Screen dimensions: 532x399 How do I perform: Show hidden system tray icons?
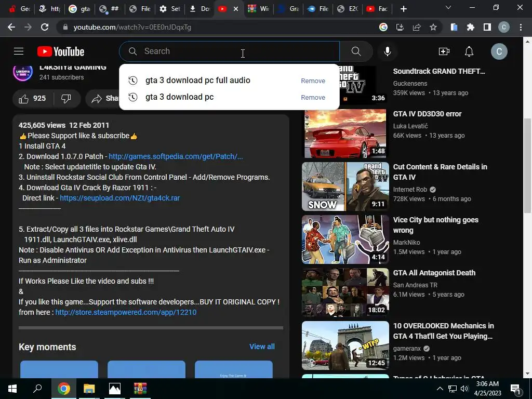point(440,389)
